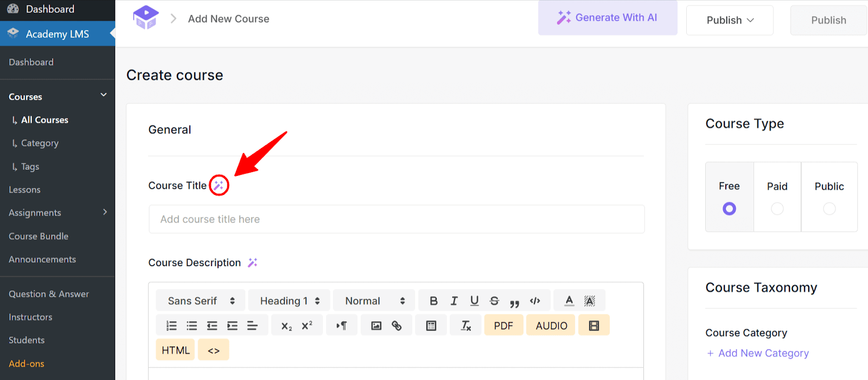The image size is (868, 380).
Task: Insert a table into the description
Action: pos(431,326)
